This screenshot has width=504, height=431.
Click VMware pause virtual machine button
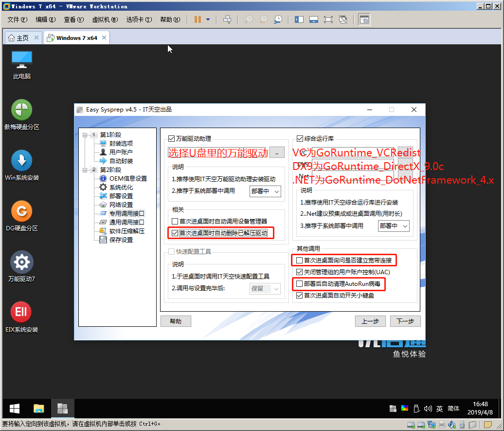click(x=198, y=19)
